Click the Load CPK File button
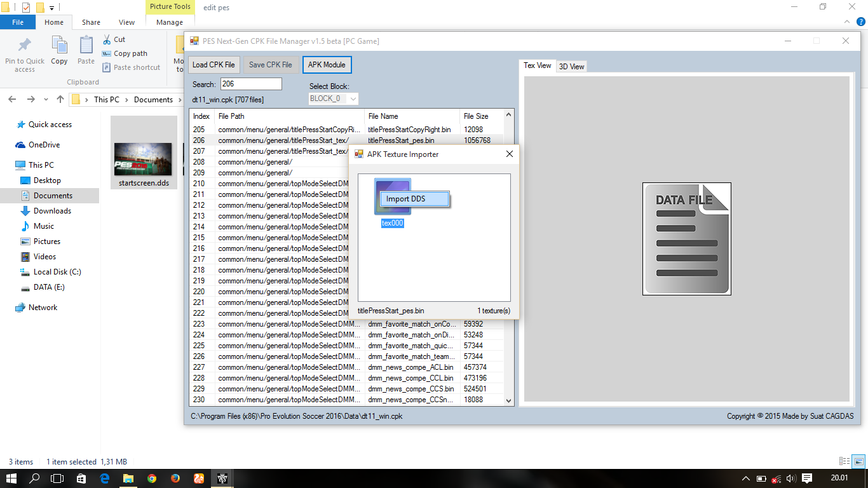 click(x=214, y=65)
